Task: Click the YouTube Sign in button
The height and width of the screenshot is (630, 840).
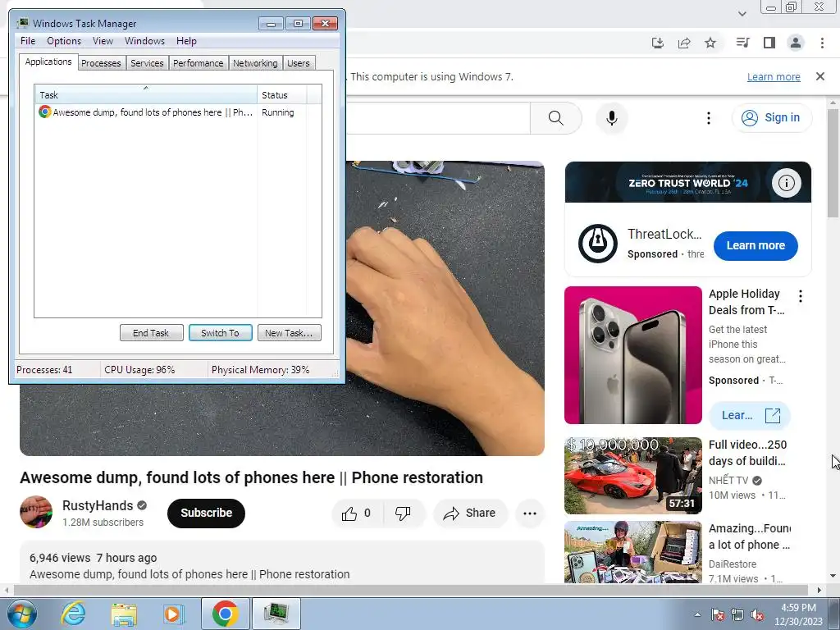Action: (x=771, y=117)
